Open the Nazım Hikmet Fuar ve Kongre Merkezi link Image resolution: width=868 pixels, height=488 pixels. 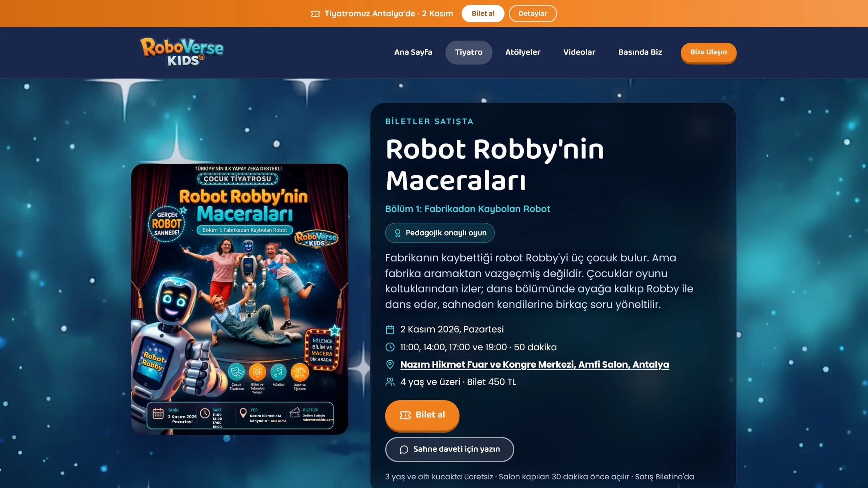click(x=535, y=364)
